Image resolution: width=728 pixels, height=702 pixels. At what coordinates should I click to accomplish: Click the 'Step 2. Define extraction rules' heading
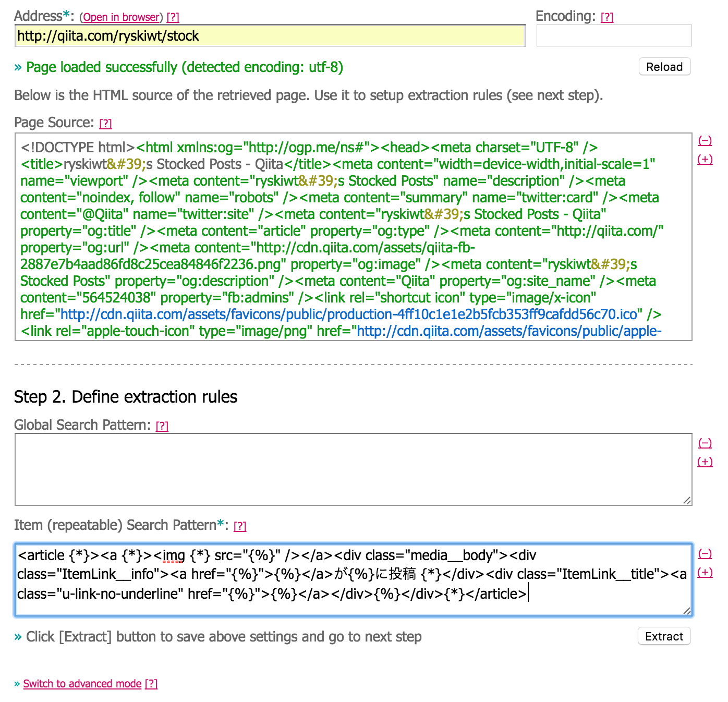(126, 397)
